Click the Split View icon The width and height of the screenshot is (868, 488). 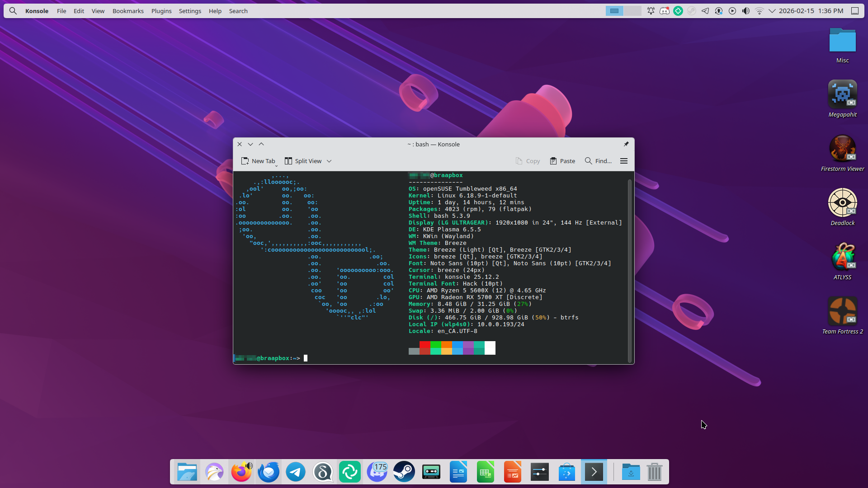pyautogui.click(x=288, y=161)
